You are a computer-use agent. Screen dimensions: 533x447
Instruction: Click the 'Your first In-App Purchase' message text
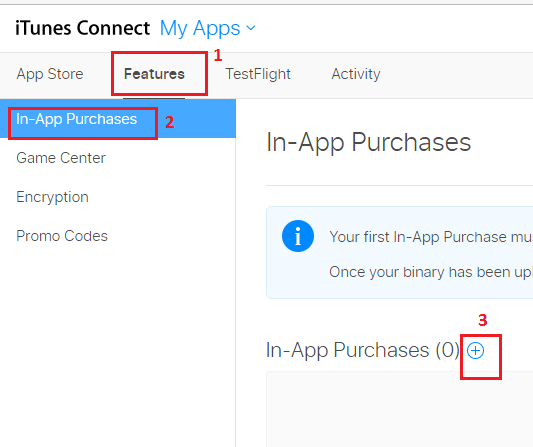pos(431,237)
